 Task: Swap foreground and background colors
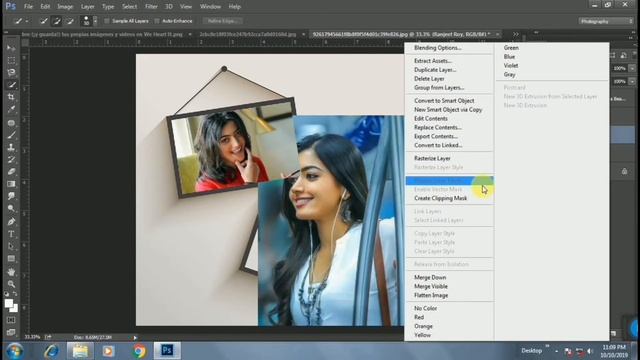click(x=15, y=294)
